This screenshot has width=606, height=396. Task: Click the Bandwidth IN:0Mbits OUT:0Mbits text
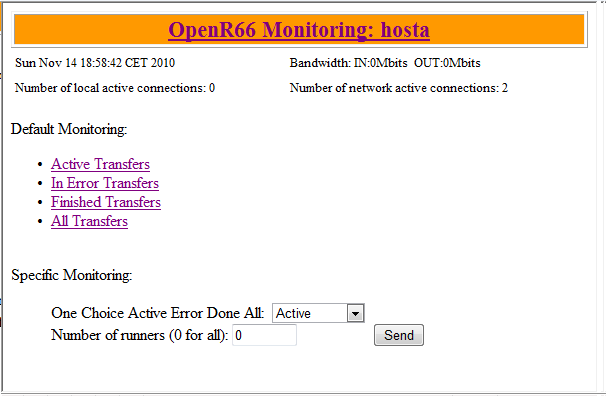point(385,63)
